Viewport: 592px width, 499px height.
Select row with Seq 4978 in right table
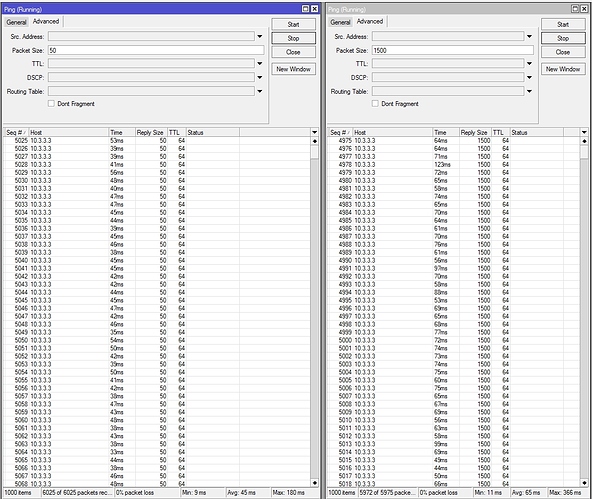(454, 165)
